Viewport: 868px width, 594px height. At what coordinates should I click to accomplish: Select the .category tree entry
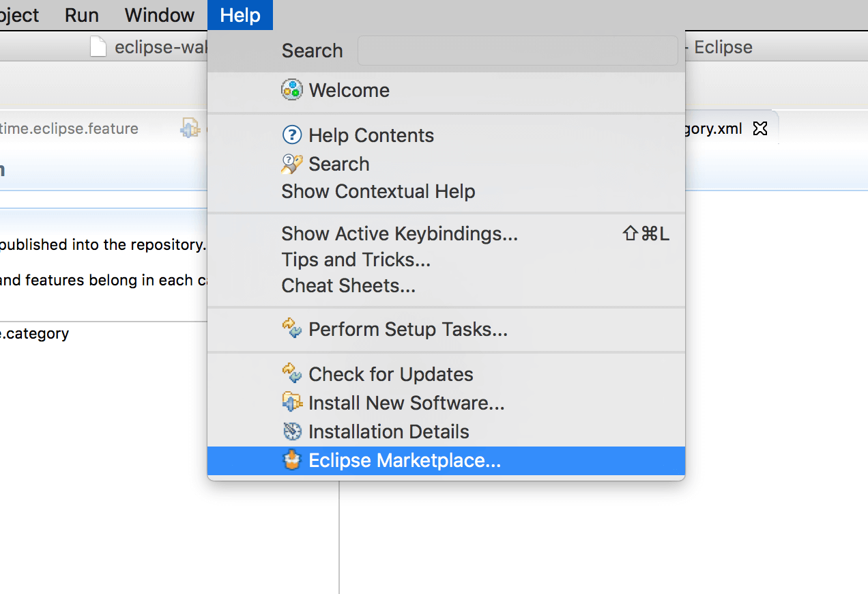point(34,334)
